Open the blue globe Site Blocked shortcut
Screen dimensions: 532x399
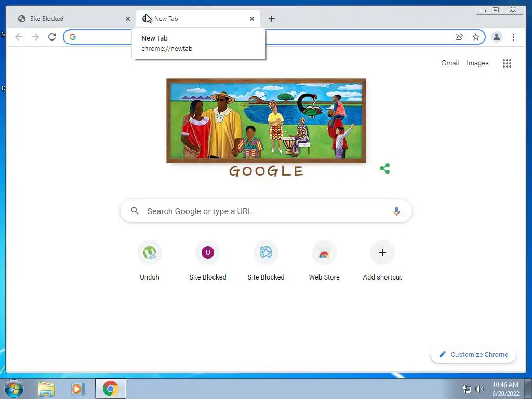[266, 261]
